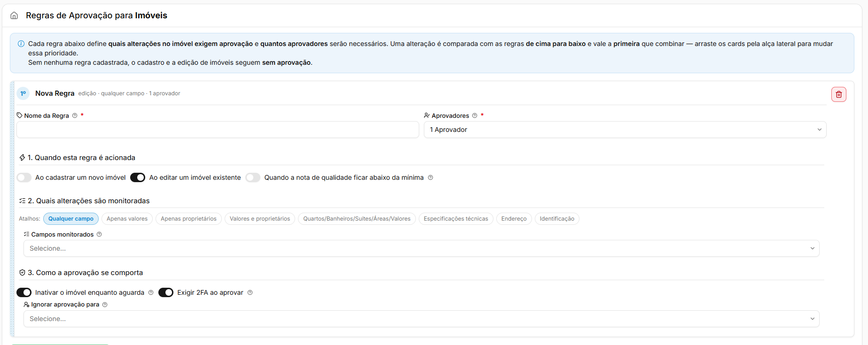Click the help icon next to Nome da Regra
The image size is (868, 345).
click(x=75, y=115)
